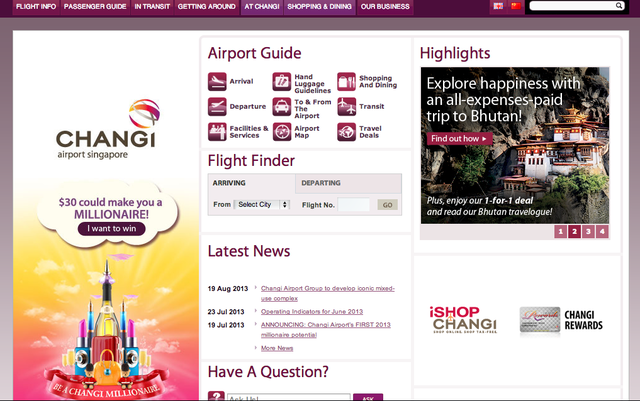Open the Travel Deals globe icon
The width and height of the screenshot is (640, 401).
click(x=347, y=132)
